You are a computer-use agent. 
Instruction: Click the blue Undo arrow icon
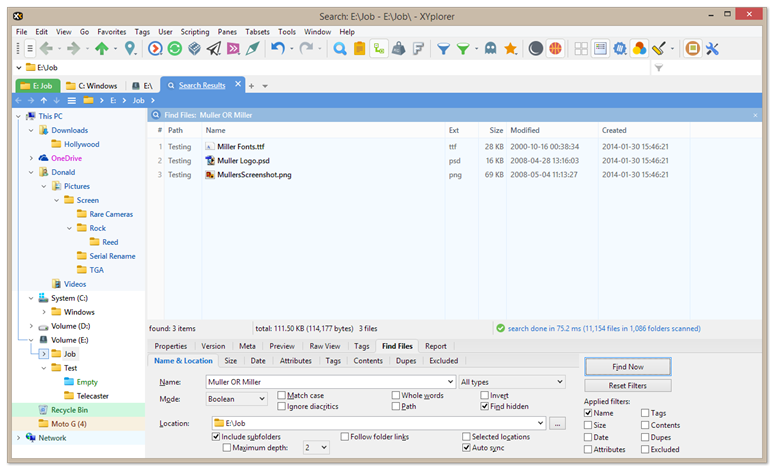(278, 48)
